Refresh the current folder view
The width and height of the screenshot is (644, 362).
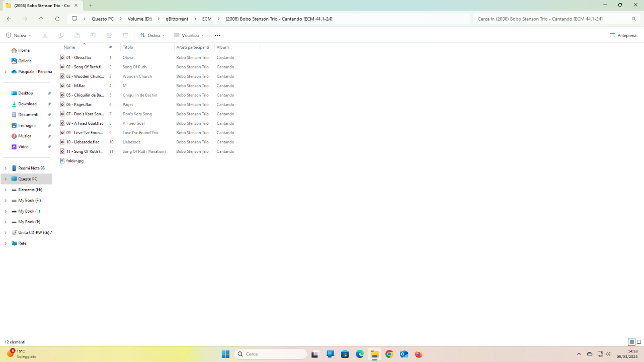point(57,19)
